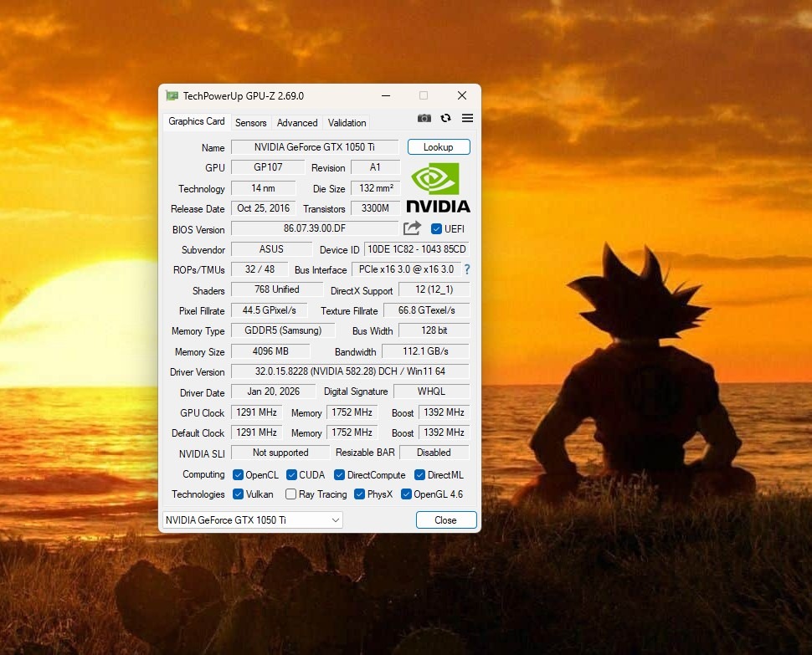This screenshot has width=812, height=655.
Task: Switch to the Graphics Card tab
Action: 196,121
